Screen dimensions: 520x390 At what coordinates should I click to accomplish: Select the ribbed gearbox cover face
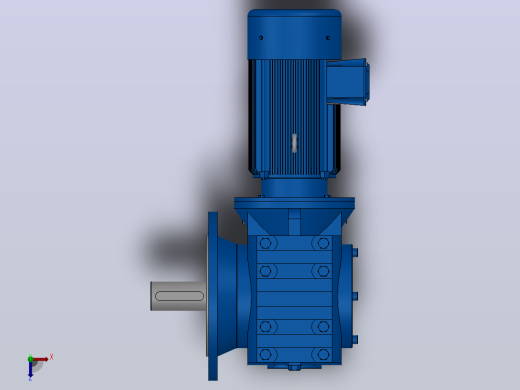(294, 300)
